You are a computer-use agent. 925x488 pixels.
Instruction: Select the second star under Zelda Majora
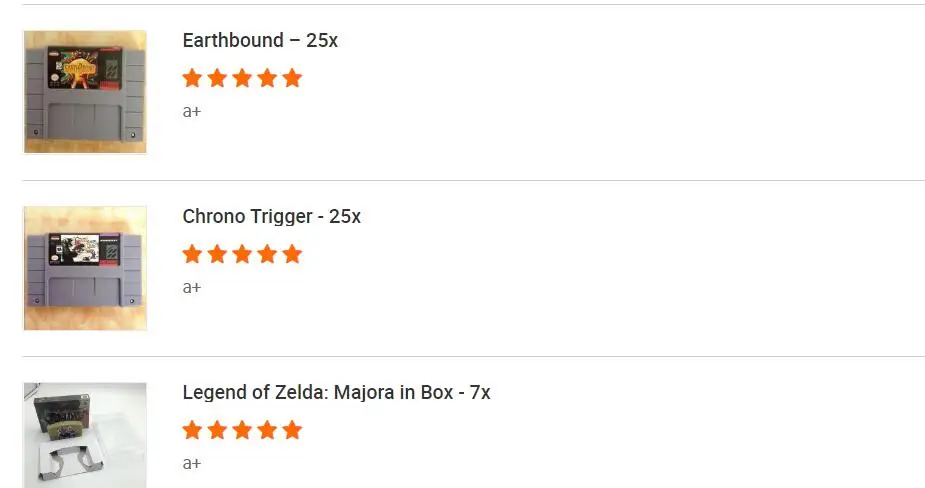[x=217, y=430]
